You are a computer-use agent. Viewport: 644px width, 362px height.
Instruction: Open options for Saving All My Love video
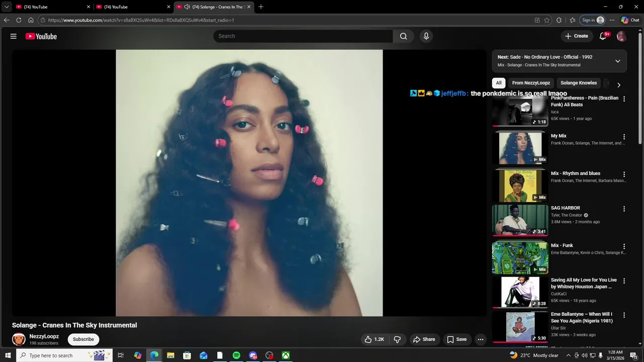pyautogui.click(x=624, y=281)
